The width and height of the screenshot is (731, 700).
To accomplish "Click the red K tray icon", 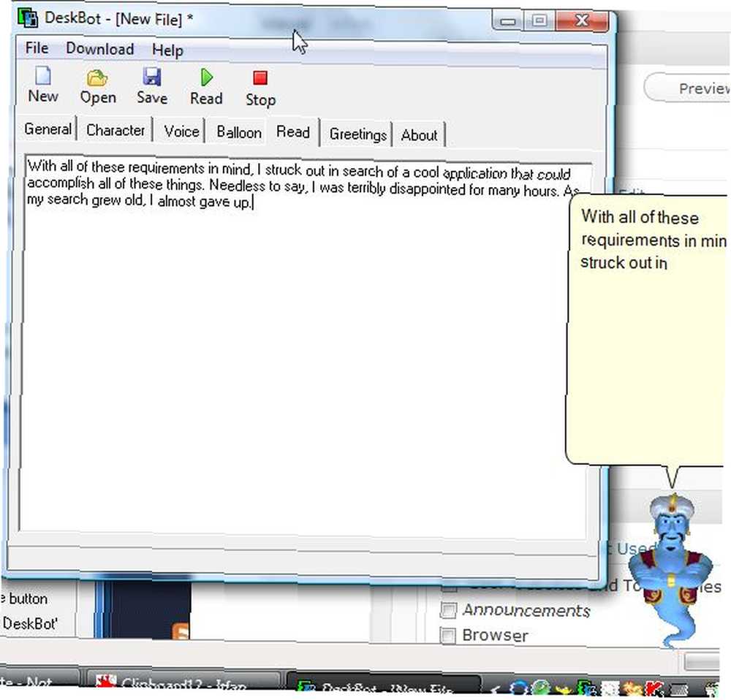I will [654, 689].
